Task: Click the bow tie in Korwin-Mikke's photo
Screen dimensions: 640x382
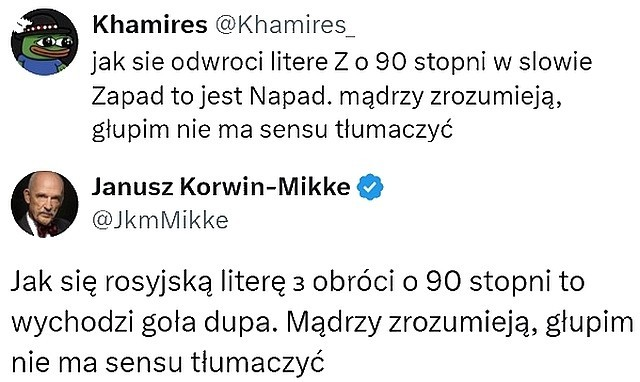Action: [47, 229]
